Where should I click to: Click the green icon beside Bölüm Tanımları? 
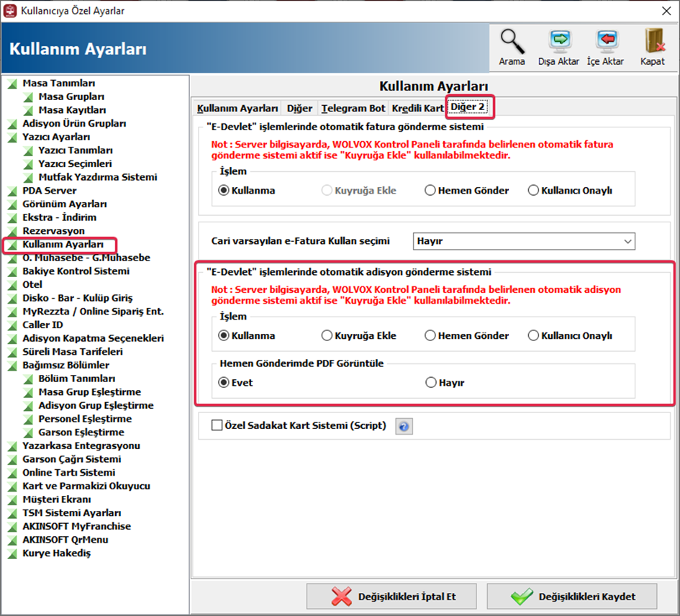click(28, 379)
